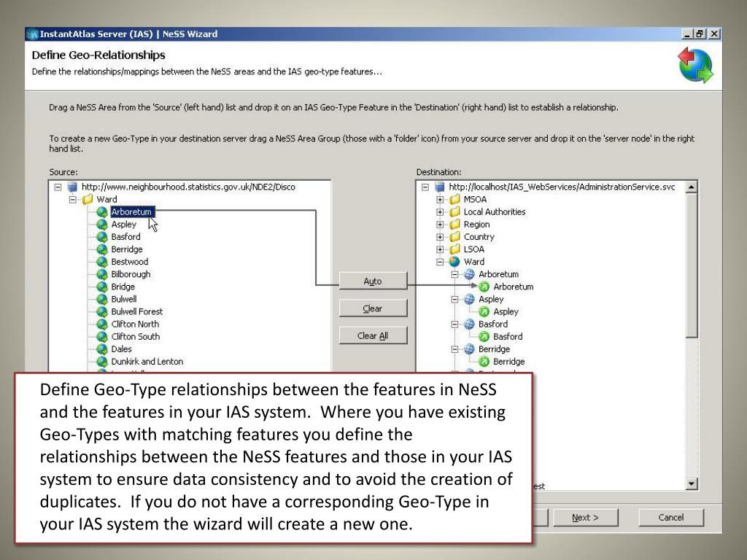Click the Clear All button
This screenshot has height=560, width=747.
pos(373,335)
